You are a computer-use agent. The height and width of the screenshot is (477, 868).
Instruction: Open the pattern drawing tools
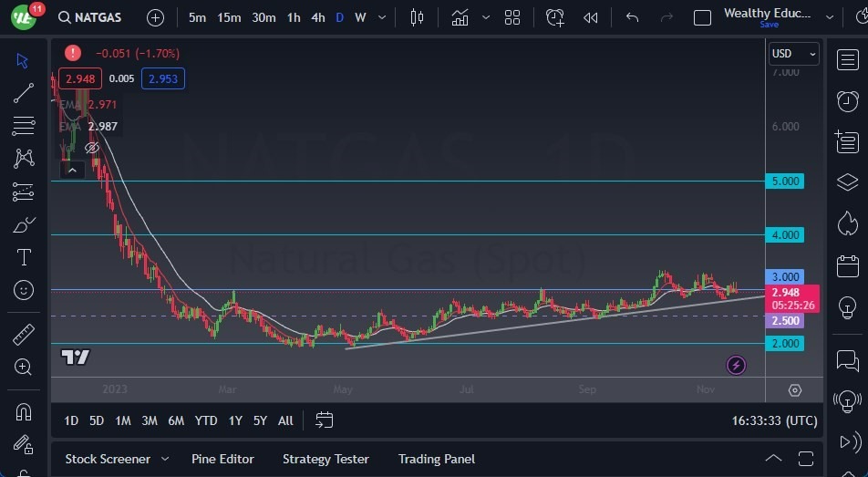pyautogui.click(x=24, y=159)
